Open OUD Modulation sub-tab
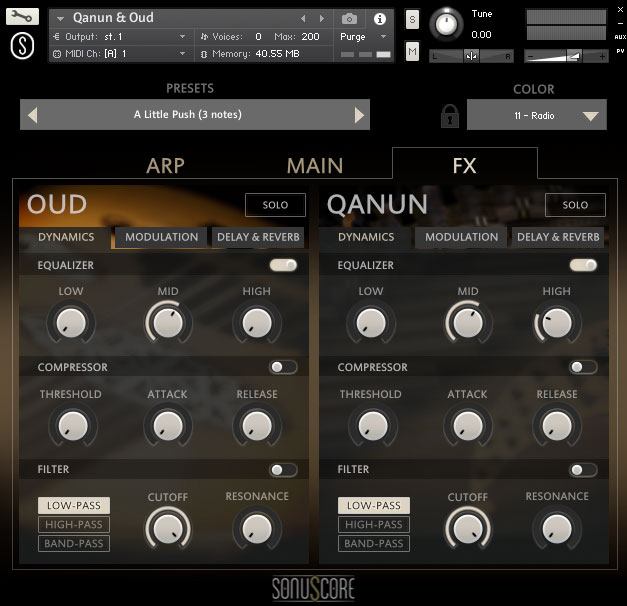Viewport: 627px width, 606px height. click(x=162, y=237)
